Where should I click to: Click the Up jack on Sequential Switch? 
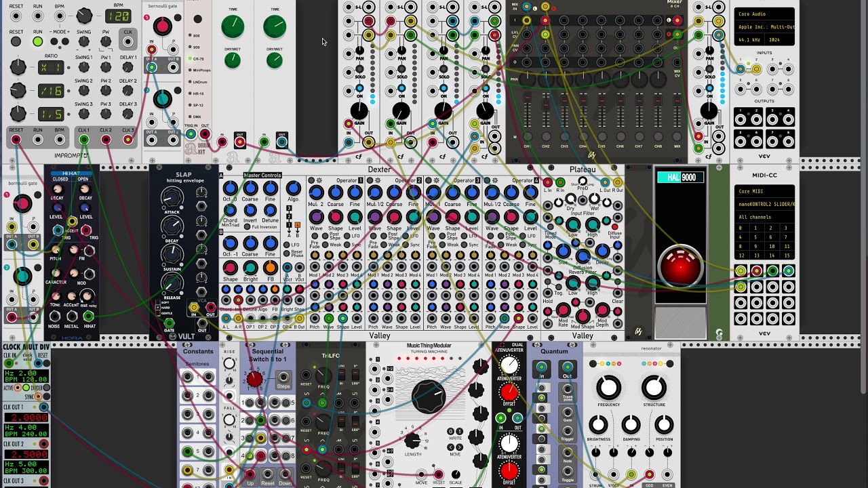pyautogui.click(x=251, y=474)
